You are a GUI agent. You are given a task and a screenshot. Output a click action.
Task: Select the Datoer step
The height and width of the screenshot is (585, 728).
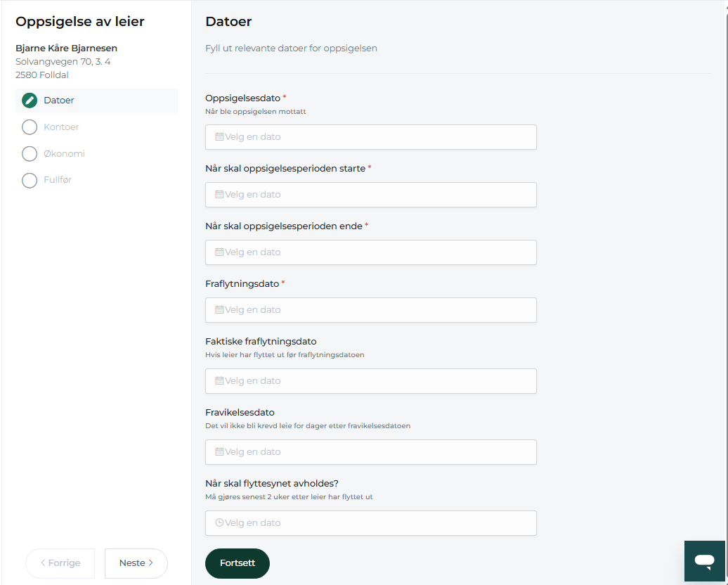click(96, 101)
